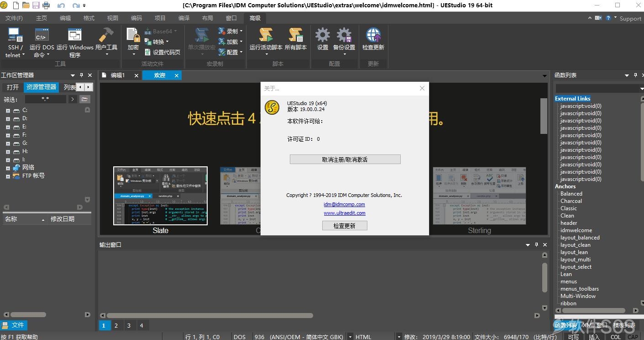The width and height of the screenshot is (644, 340).
Task: Click the Print icon in the quick access toolbar
Action: coord(46,5)
